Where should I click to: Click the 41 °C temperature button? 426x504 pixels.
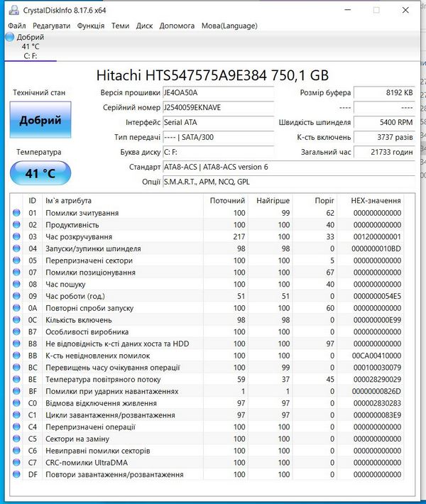pyautogui.click(x=40, y=173)
